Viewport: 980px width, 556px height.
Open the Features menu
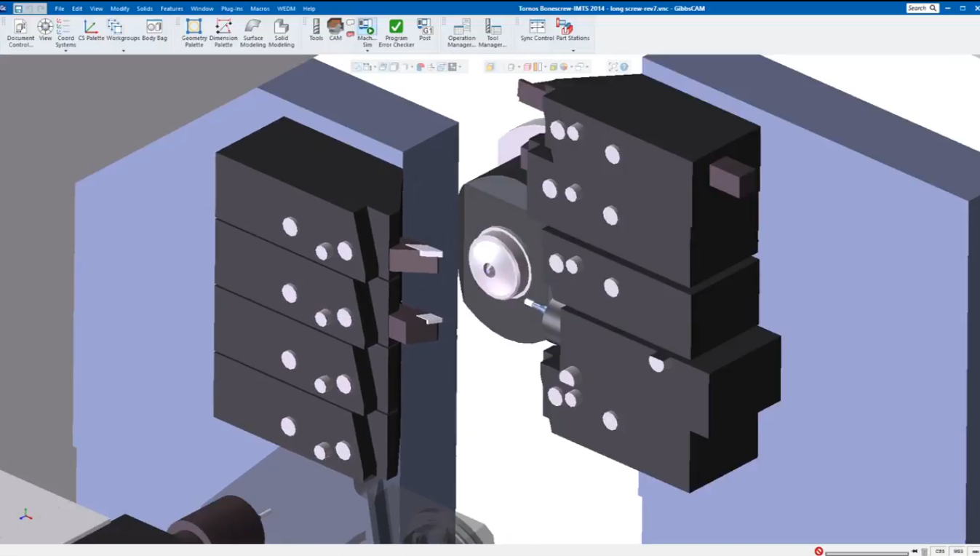point(172,9)
